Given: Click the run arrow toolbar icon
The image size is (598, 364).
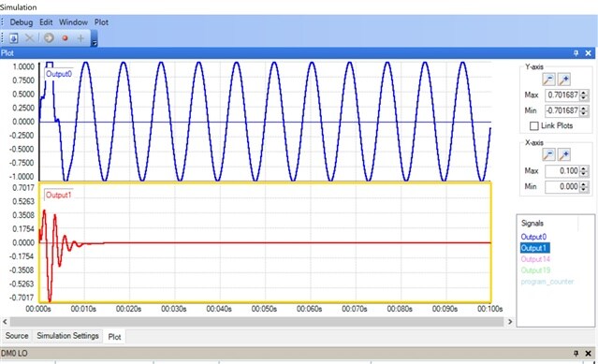Looking at the screenshot, I should 49,37.
